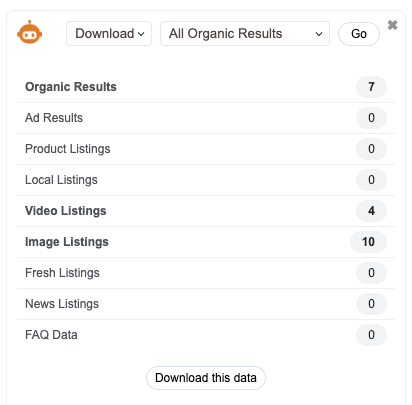Choose the Product Listings entry

click(206, 149)
